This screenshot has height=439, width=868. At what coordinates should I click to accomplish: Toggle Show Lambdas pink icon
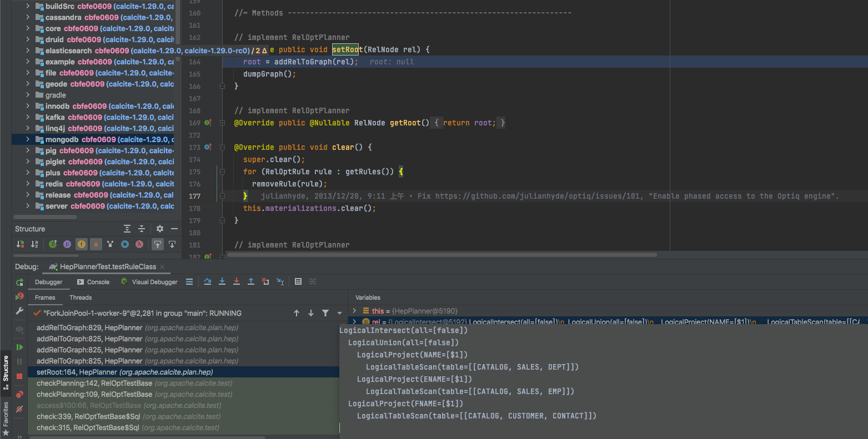139,244
